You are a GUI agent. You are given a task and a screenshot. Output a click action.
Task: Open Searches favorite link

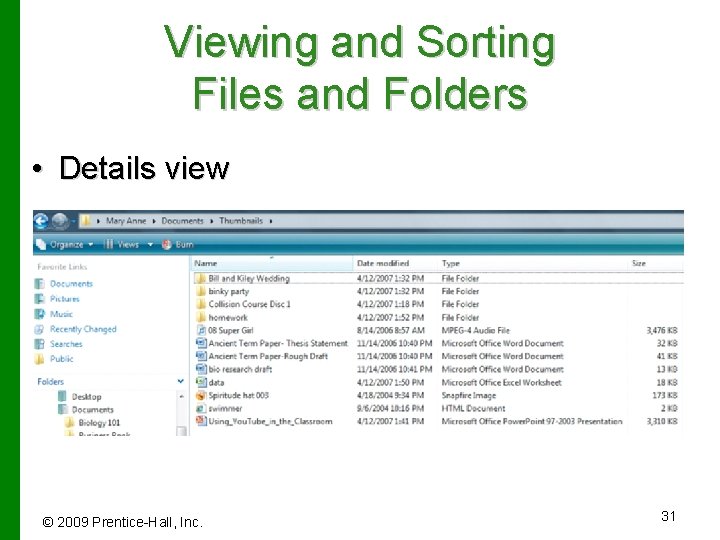tap(66, 344)
